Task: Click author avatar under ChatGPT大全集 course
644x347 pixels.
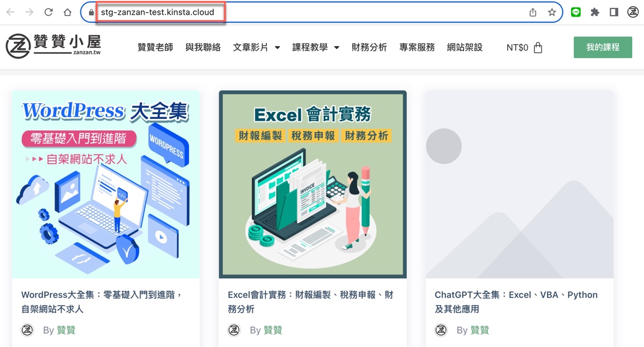Action: tap(441, 330)
